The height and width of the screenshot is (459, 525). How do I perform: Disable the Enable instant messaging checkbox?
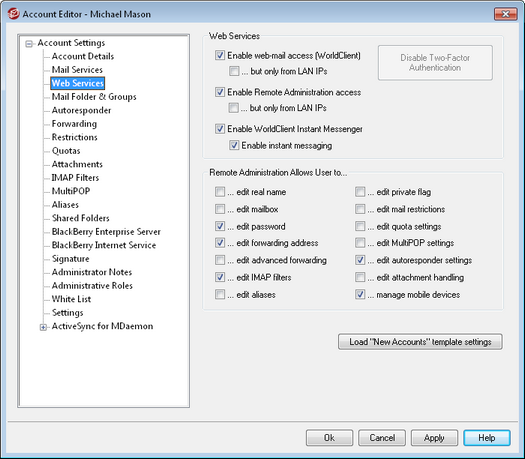click(x=234, y=145)
